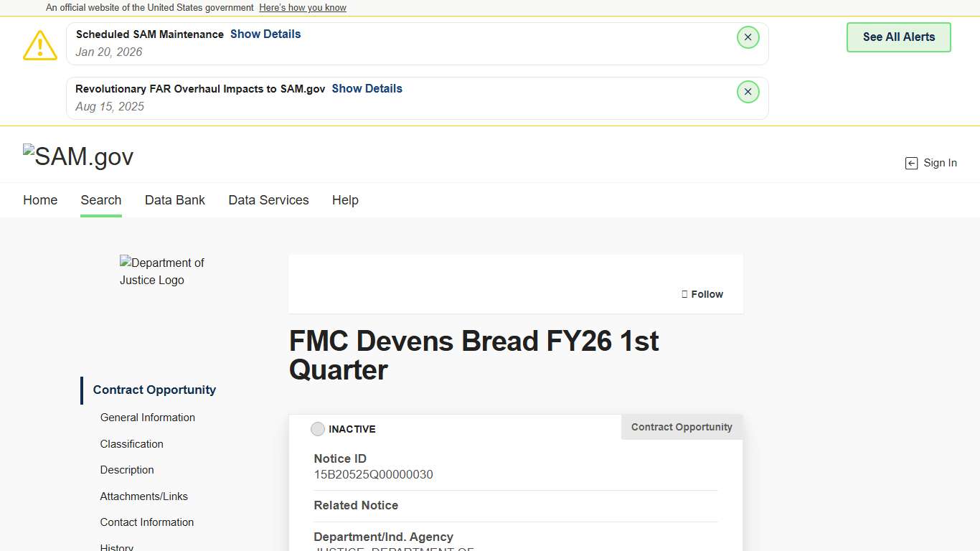Click the SAM.gov logo

coord(78,156)
